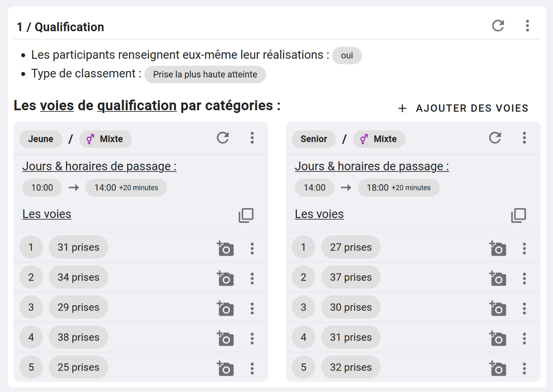Copy the Senior category routes
Image resolution: width=553 pixels, height=392 pixels.
click(518, 215)
